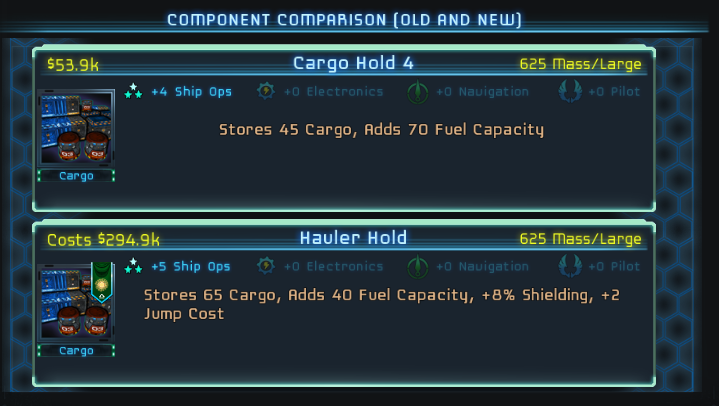This screenshot has width=719, height=406.
Task: Click the Ship Ops stars icon on Cargo Hold 4
Action: (x=133, y=91)
